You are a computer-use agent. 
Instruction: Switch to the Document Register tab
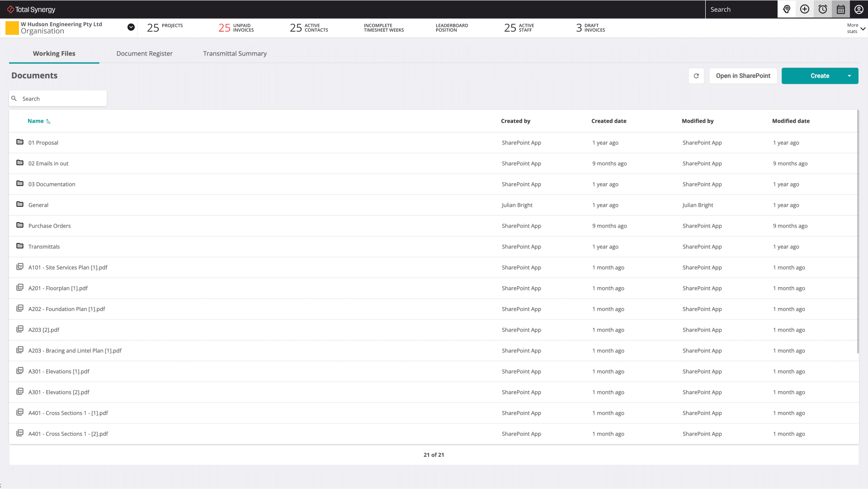tap(144, 53)
